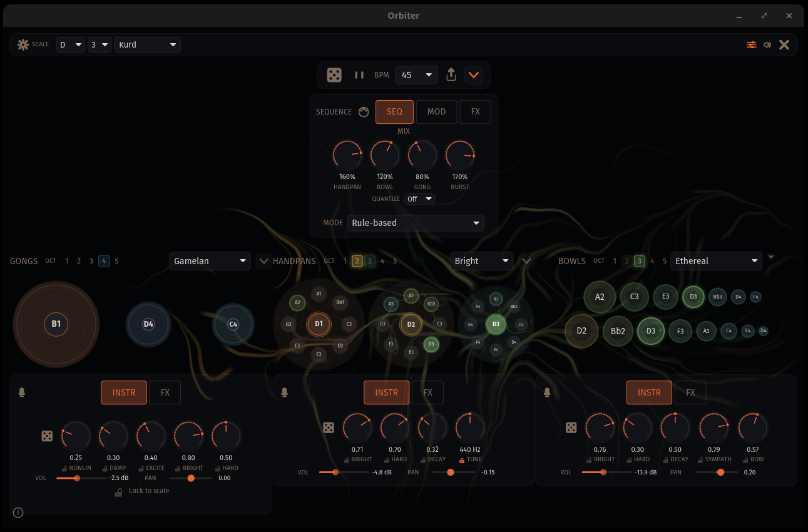The width and height of the screenshot is (808, 532).
Task: Select handpan octave 4
Action: coord(382,261)
